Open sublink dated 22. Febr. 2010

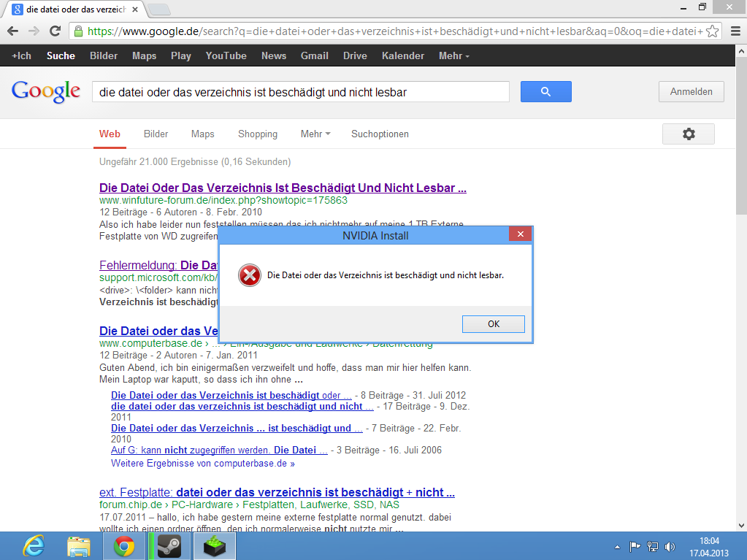click(x=237, y=428)
